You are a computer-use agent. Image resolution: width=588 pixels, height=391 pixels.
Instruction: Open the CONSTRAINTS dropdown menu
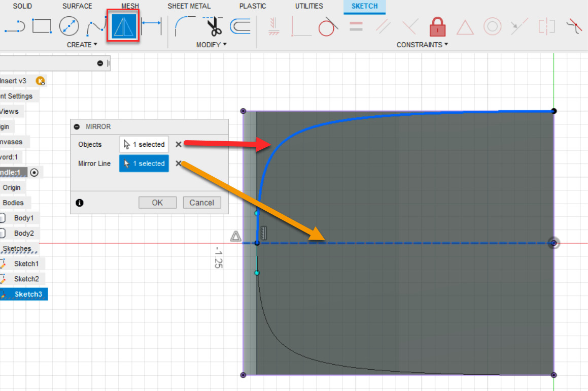422,45
